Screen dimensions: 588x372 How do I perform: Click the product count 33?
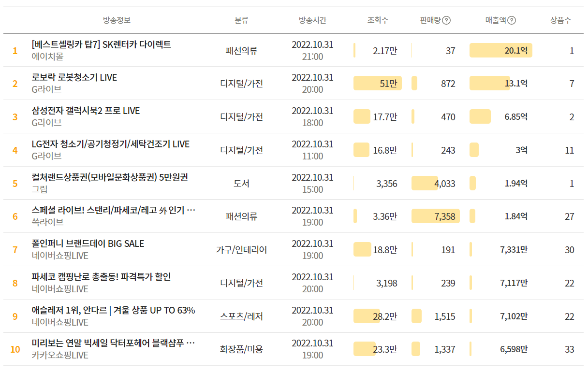click(570, 349)
